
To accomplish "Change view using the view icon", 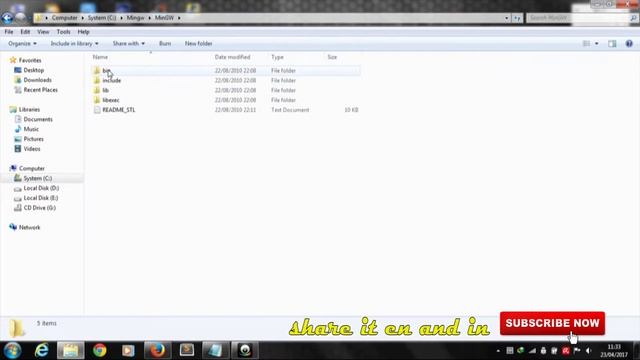I will click(586, 43).
